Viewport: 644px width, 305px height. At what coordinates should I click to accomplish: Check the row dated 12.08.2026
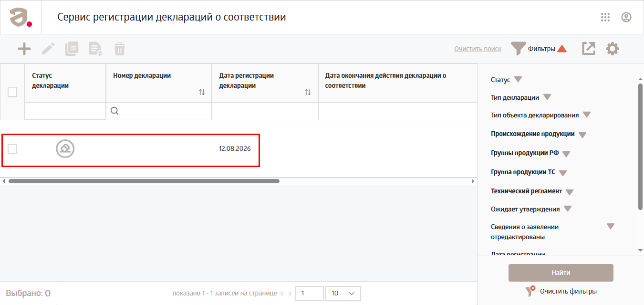[x=12, y=149]
